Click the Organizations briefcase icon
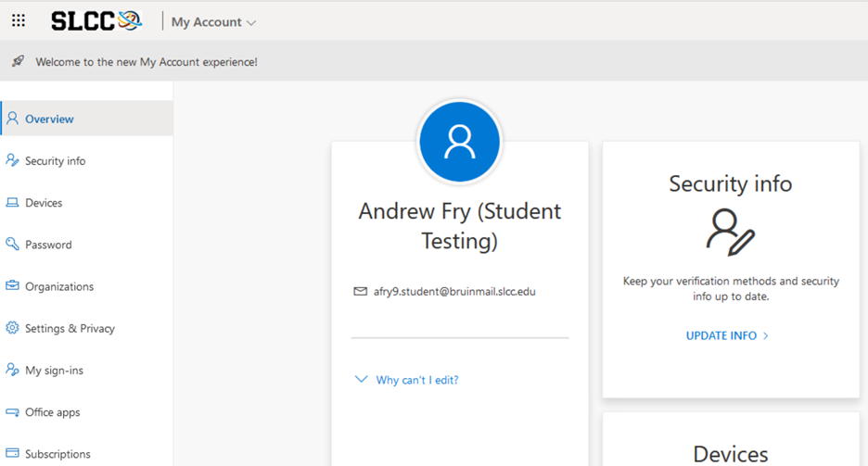868x466 pixels. (x=12, y=285)
